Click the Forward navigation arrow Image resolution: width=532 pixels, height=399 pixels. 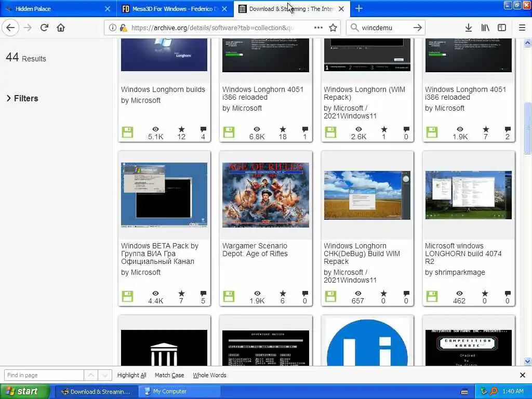tap(28, 28)
